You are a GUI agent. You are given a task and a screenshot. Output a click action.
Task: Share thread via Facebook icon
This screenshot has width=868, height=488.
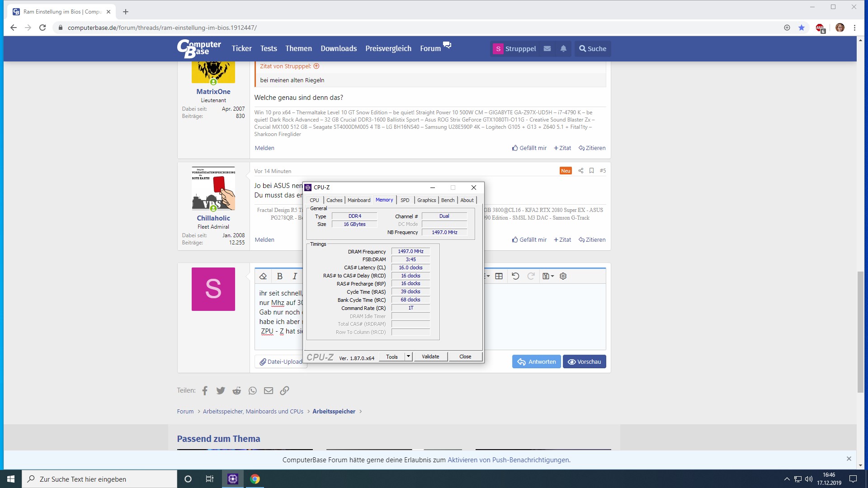click(205, 390)
